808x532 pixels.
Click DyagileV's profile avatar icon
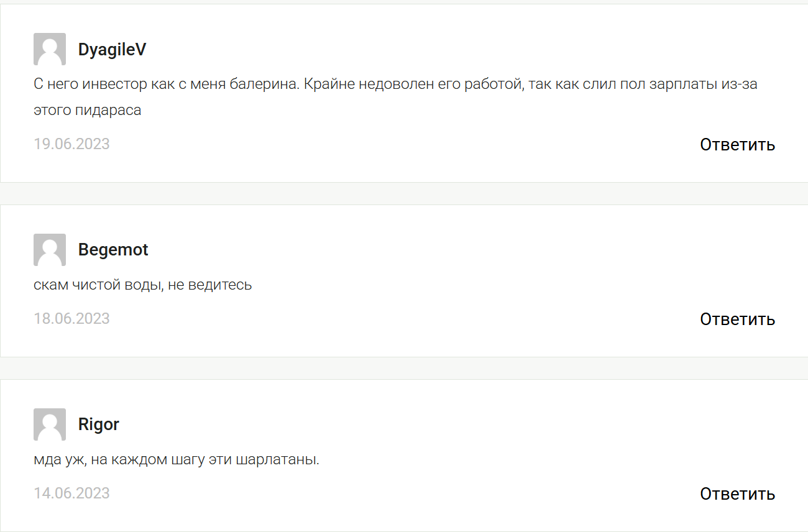tap(50, 49)
